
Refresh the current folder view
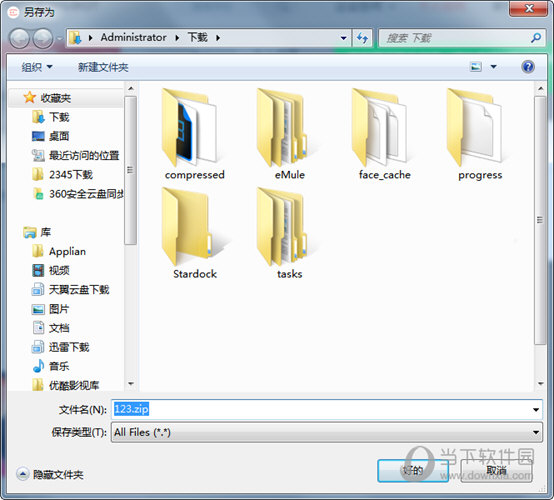click(362, 38)
